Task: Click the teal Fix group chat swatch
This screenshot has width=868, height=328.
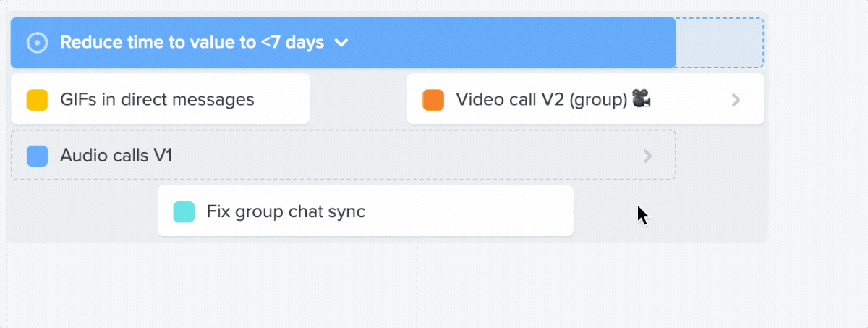Action: tap(184, 212)
